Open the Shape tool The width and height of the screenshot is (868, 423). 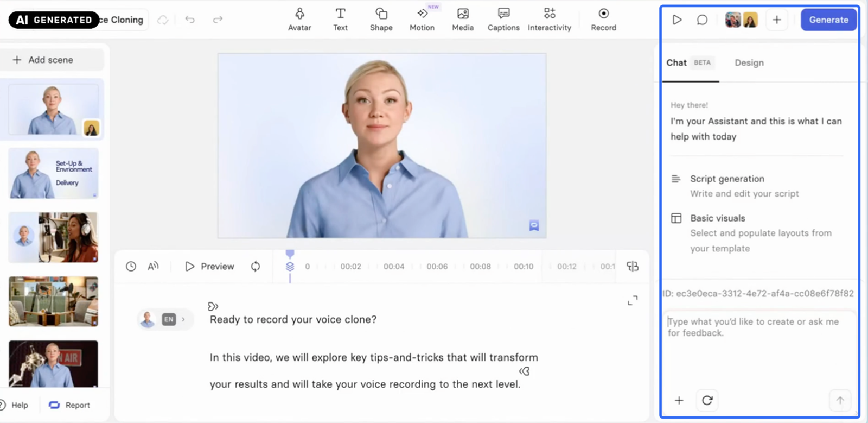point(381,20)
